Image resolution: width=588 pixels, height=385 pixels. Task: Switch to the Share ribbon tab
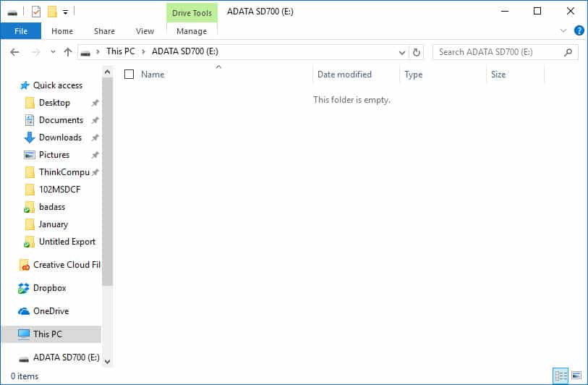pos(104,31)
